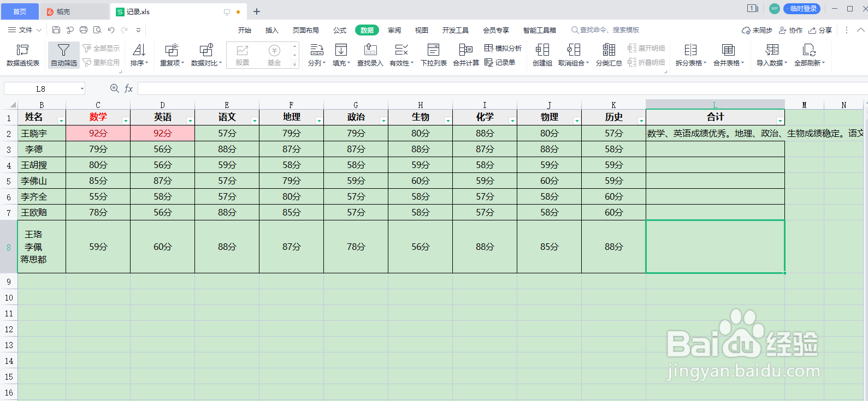Open the 合并表格 merge tables tool
Image resolution: width=868 pixels, height=401 pixels.
click(x=729, y=55)
